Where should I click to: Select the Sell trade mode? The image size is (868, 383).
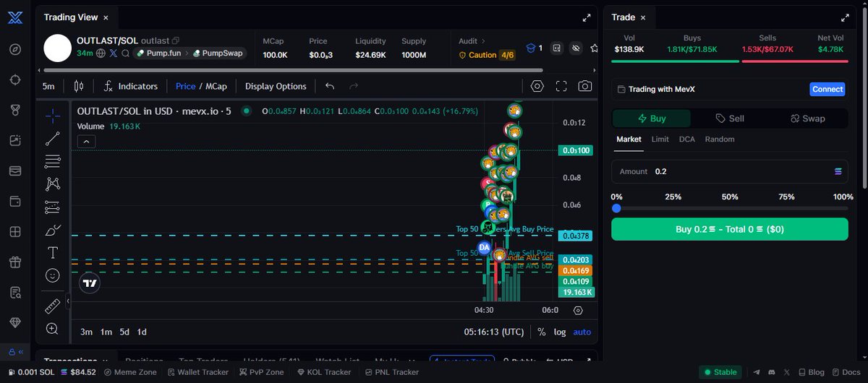point(730,119)
